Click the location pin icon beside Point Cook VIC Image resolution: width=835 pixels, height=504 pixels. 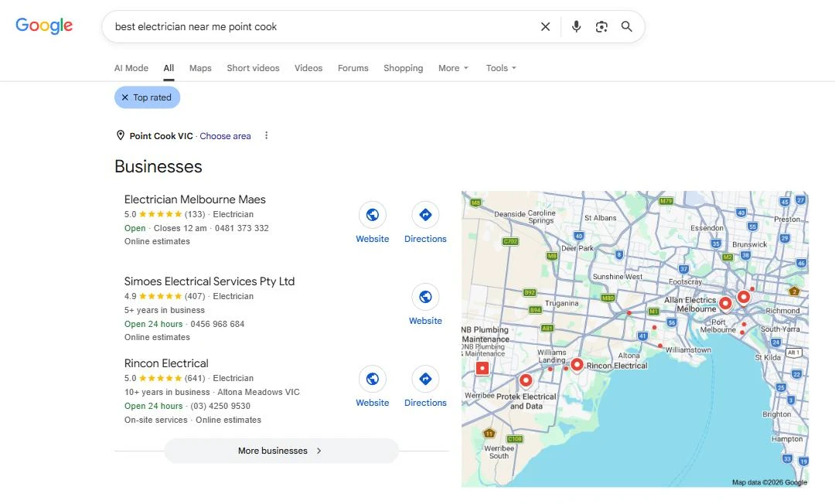(x=121, y=135)
